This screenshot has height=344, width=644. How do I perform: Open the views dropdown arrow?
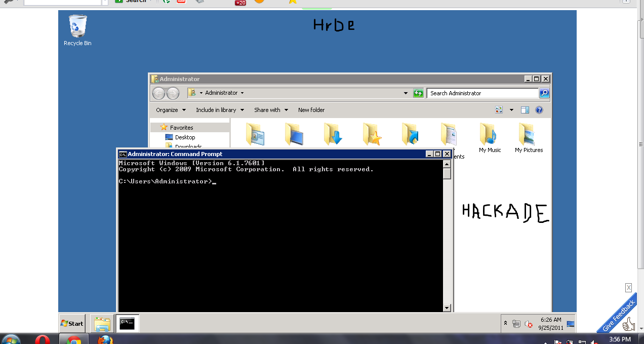[x=511, y=110]
